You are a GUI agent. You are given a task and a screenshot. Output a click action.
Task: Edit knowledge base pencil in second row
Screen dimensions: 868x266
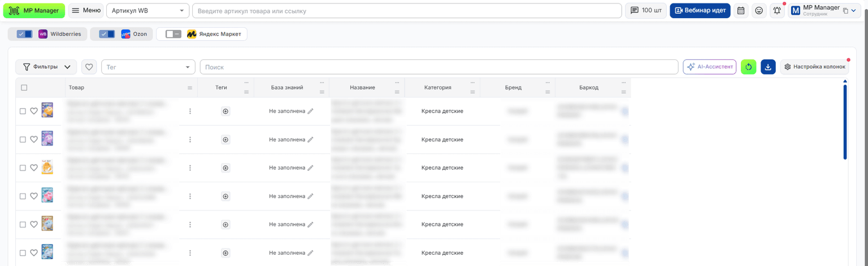pos(310,140)
